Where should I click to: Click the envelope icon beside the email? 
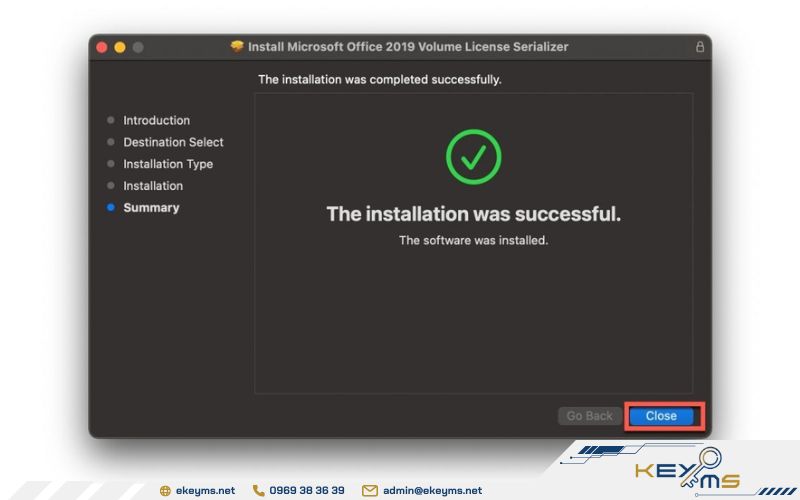[369, 491]
